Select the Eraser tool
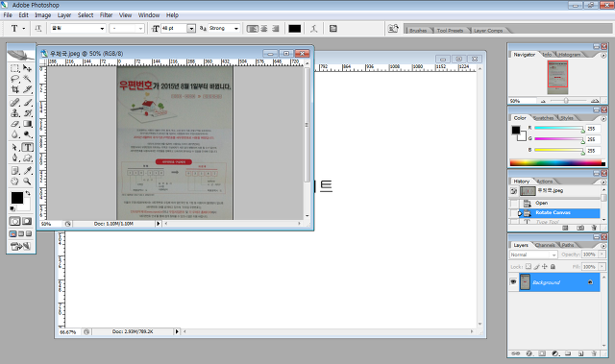Screen dimensions: 615x364 [15, 124]
